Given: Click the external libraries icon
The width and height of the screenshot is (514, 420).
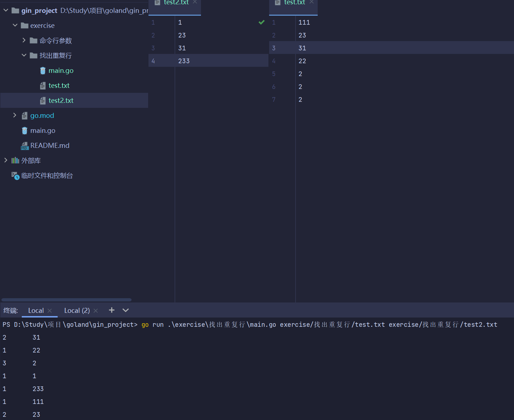Looking at the screenshot, I should (15, 161).
